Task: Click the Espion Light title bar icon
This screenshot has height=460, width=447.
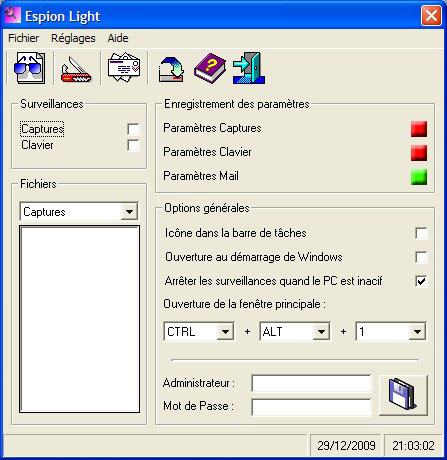Action: pyautogui.click(x=12, y=15)
